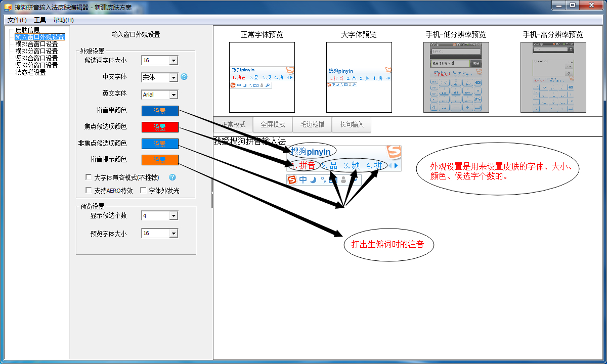Enable 支持AERO特效 checkbox
The width and height of the screenshot is (607, 364).
pyautogui.click(x=89, y=191)
